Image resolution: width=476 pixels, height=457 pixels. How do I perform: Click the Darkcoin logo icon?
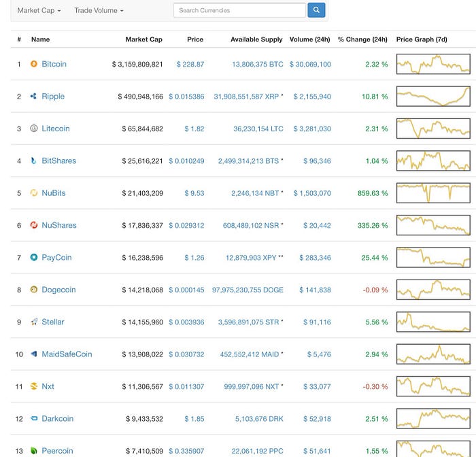click(x=34, y=418)
